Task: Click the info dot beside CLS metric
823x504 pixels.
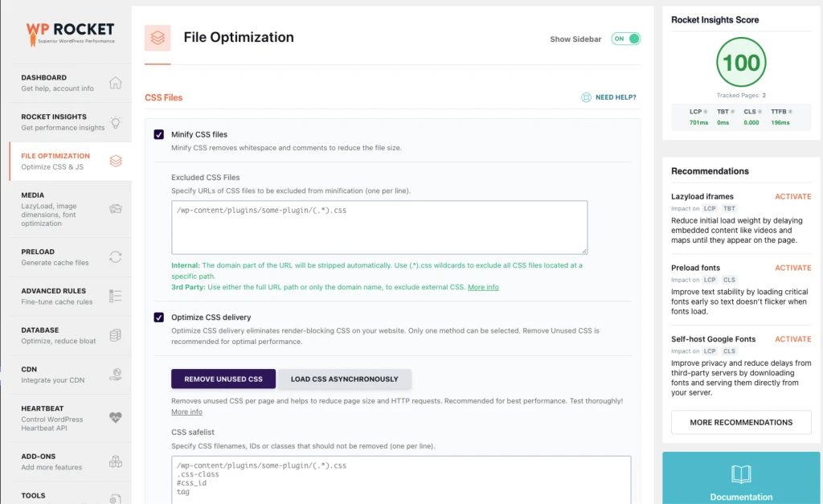Action: pyautogui.click(x=760, y=112)
